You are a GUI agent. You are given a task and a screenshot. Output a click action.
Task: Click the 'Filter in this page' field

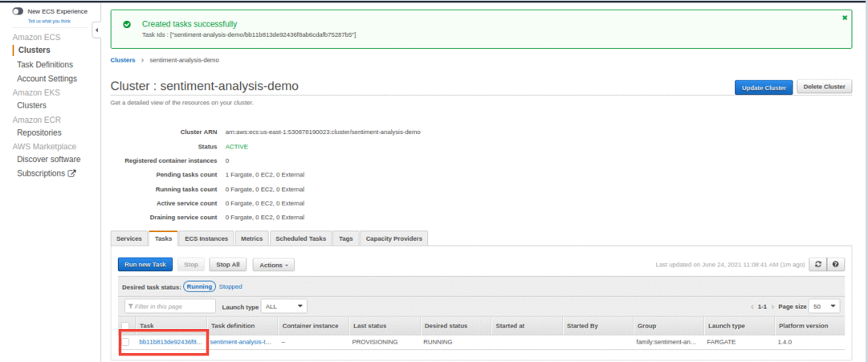(170, 306)
